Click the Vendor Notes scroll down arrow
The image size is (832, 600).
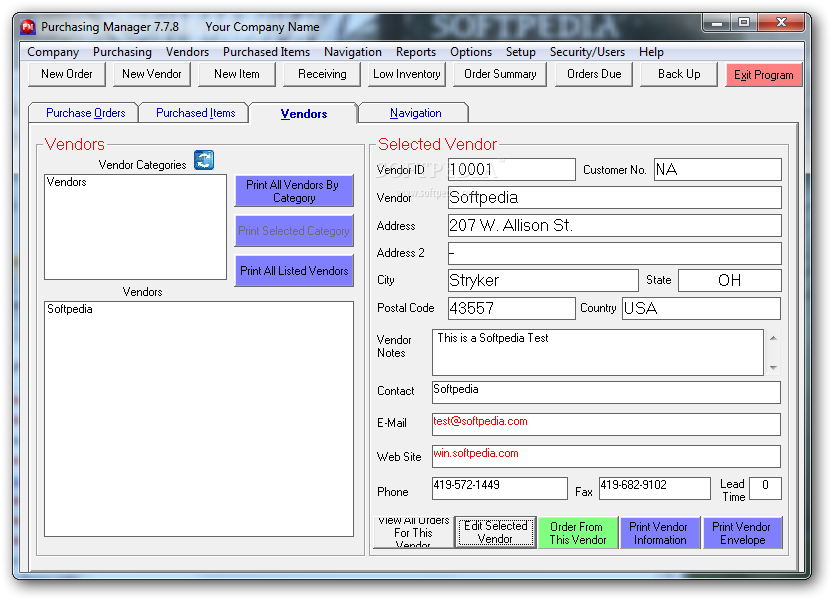[x=773, y=368]
